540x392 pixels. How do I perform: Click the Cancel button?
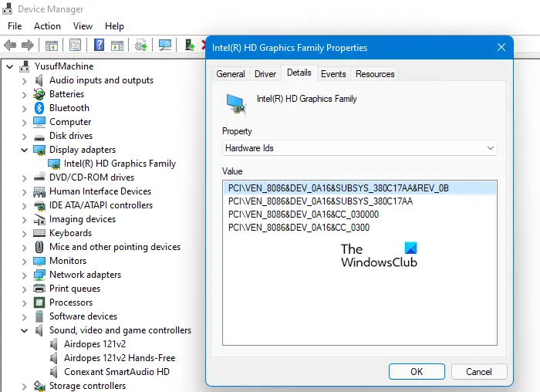[x=479, y=372]
